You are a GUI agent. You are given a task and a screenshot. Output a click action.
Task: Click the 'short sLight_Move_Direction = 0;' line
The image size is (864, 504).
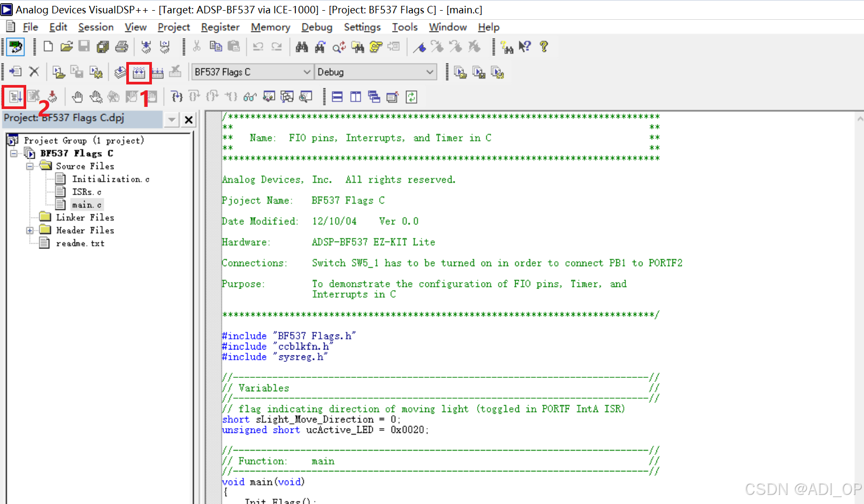click(x=311, y=419)
